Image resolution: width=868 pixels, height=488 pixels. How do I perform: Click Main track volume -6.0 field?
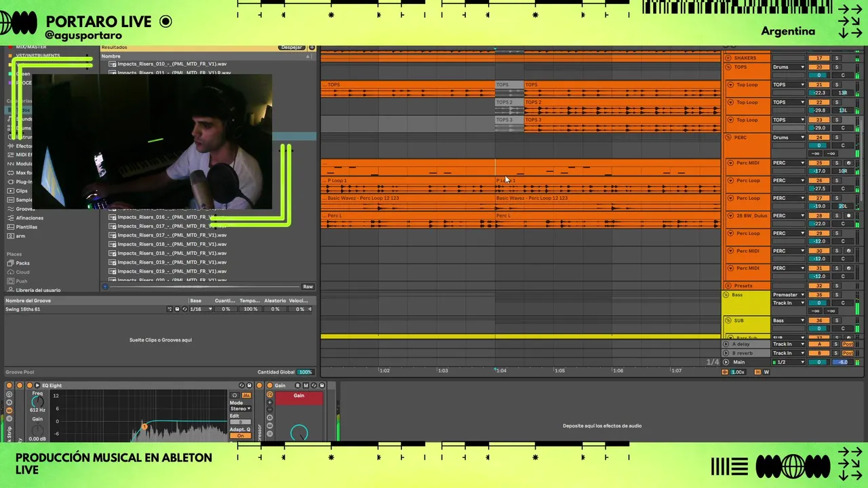[844, 362]
